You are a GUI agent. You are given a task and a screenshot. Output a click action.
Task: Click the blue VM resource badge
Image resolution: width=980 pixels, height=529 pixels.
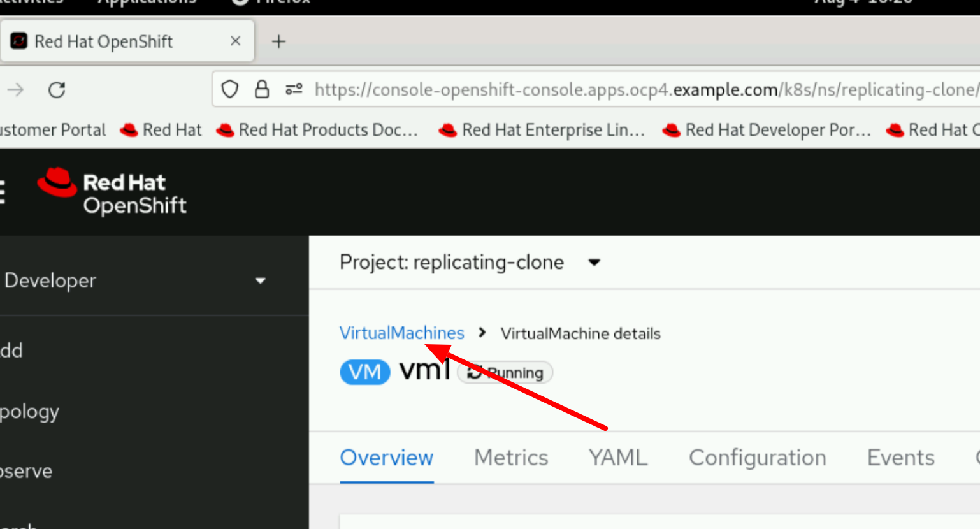tap(364, 372)
